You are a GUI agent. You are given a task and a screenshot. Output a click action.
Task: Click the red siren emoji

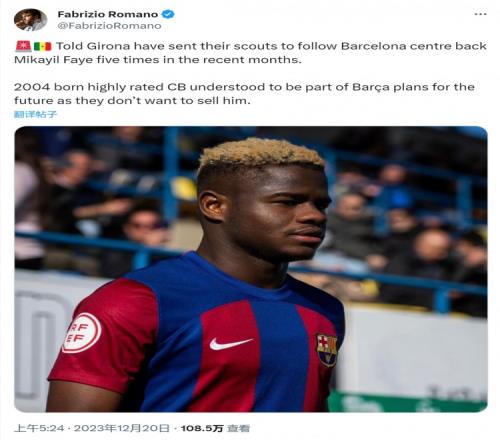pos(23,46)
